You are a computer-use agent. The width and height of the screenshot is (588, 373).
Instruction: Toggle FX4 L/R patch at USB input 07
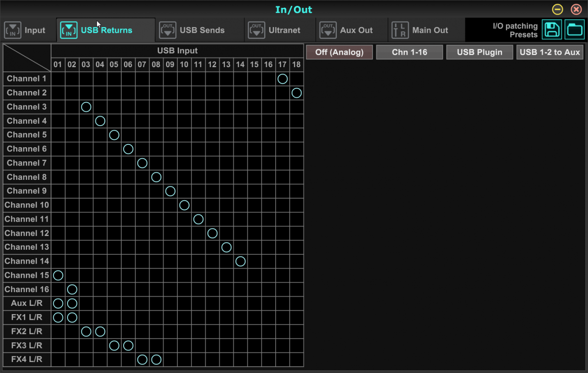pyautogui.click(x=142, y=360)
